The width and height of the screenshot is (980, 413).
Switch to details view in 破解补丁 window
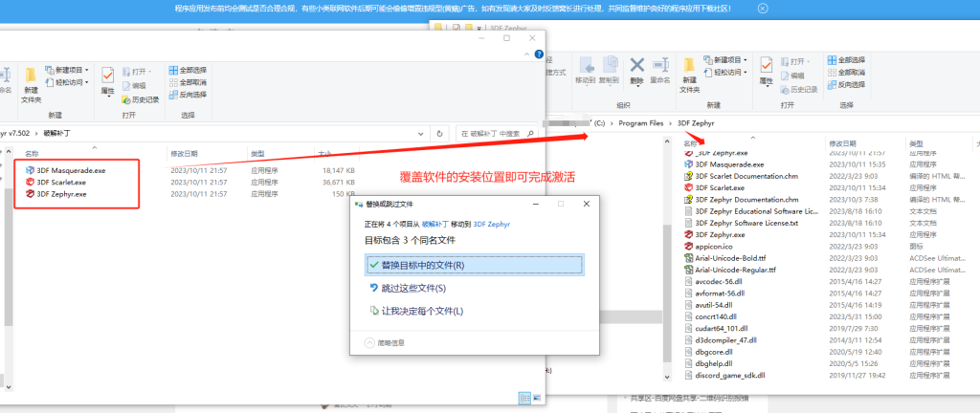[524, 398]
